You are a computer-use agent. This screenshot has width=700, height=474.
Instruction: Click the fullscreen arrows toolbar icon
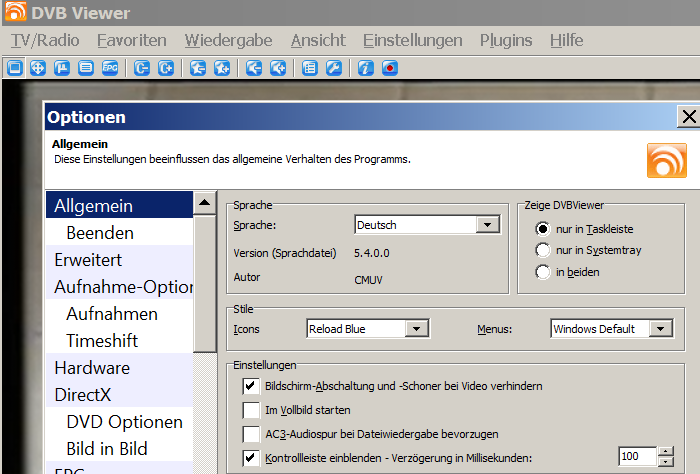(38, 68)
